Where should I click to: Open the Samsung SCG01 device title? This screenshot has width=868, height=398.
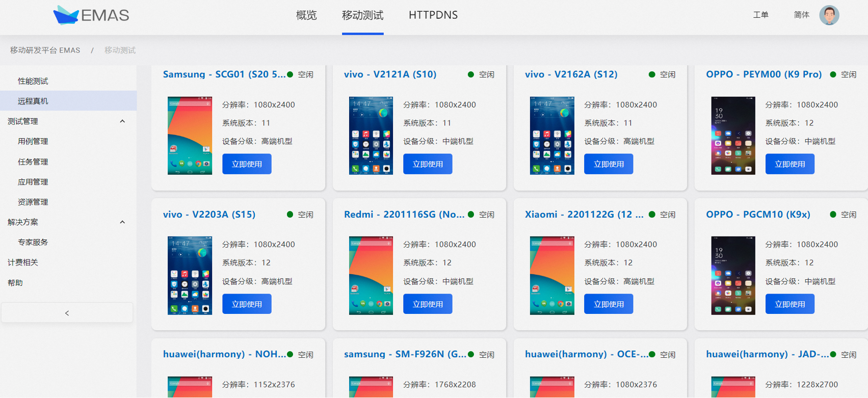[x=224, y=74]
